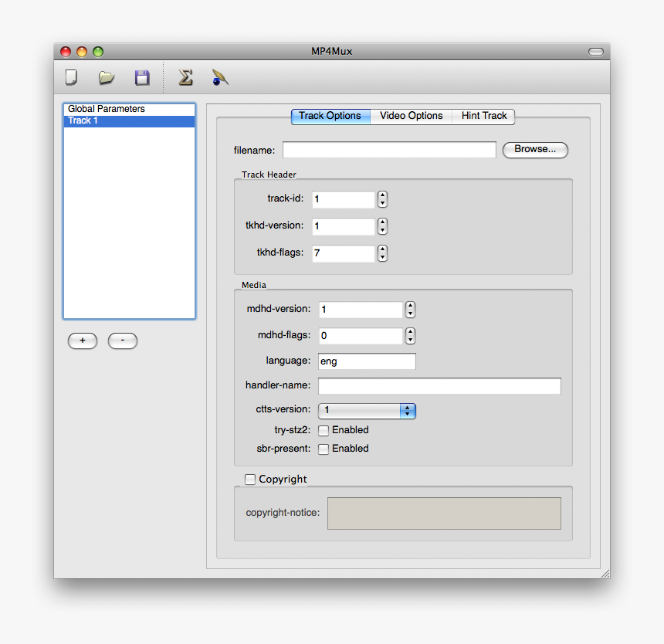Increase the tkhd-flags value
664x644 pixels.
[x=382, y=250]
